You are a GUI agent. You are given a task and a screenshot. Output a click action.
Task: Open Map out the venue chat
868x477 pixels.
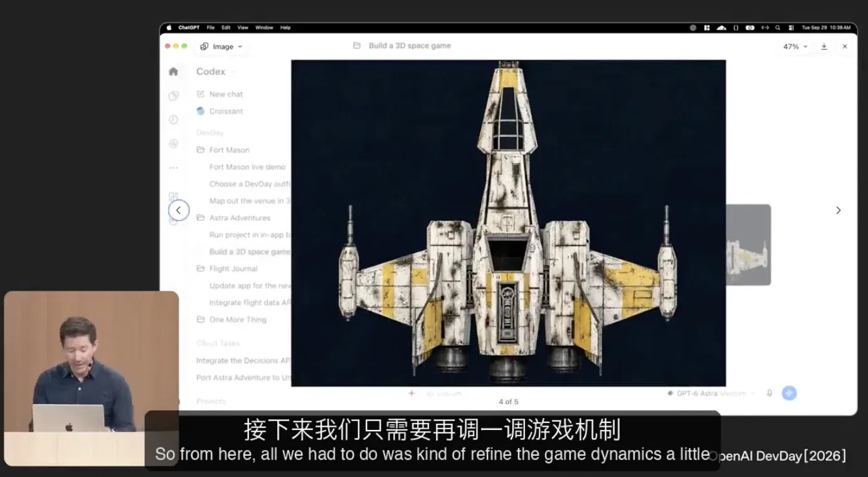pos(250,201)
